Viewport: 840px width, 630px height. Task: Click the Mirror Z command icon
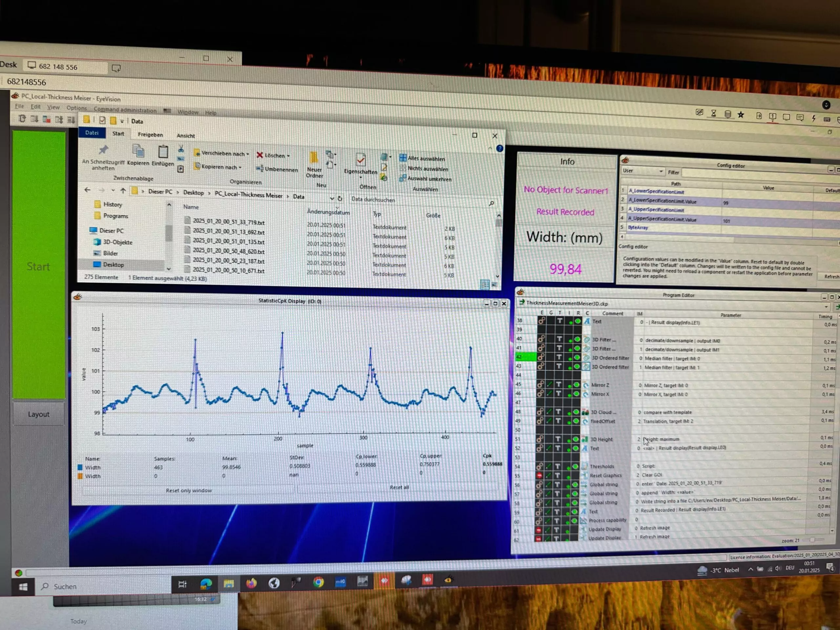(586, 385)
